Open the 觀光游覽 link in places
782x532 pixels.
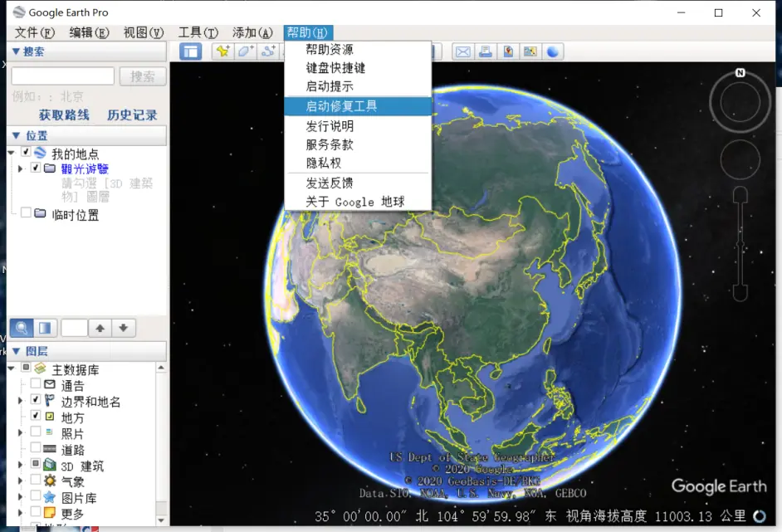pos(85,168)
